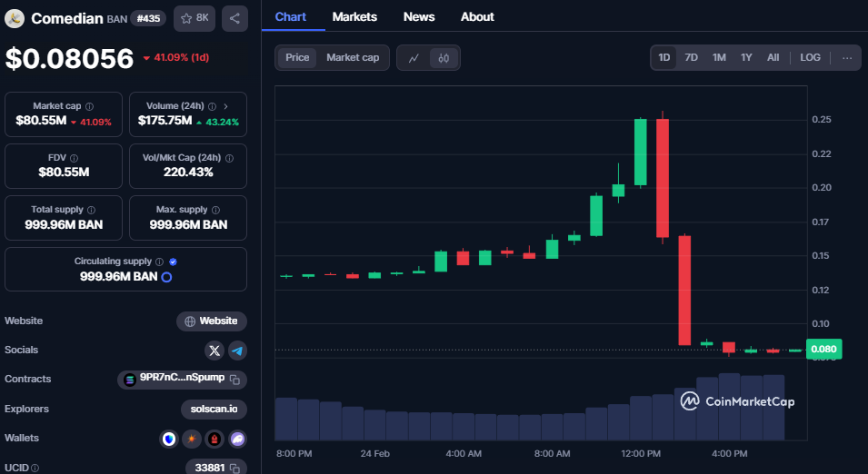Click the 220.43% Vol/Mkt Cap value

point(188,173)
